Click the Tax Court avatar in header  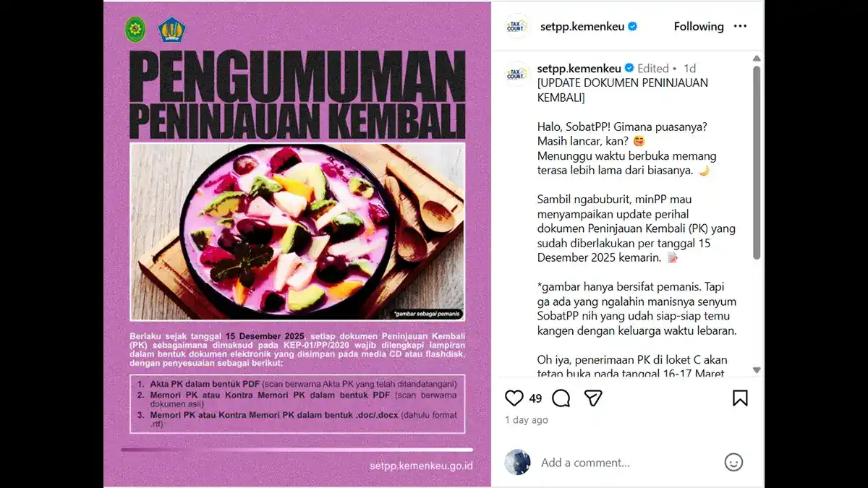[516, 26]
